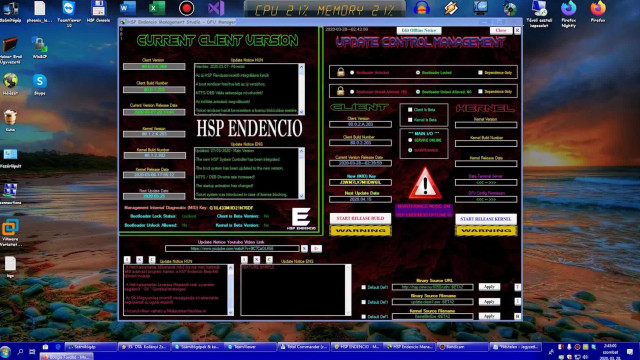The image size is (640, 360).
Task: Click START RELEASE BUILD button
Action: [360, 218]
